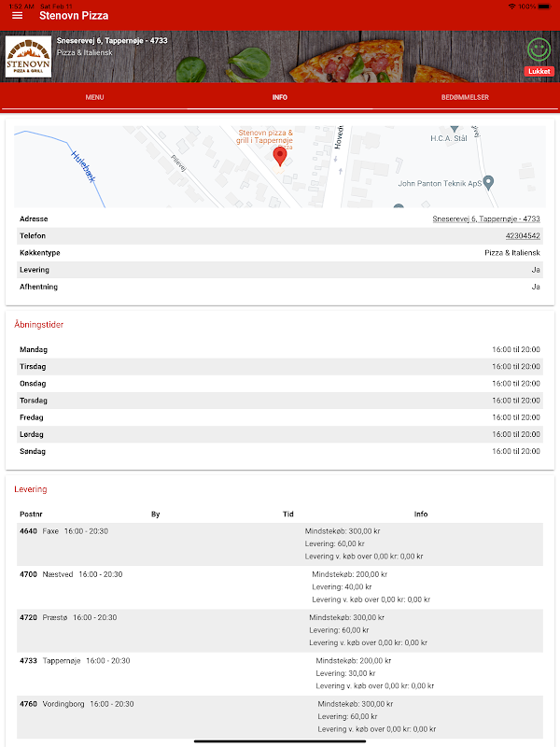Click the Åbningstider heading
This screenshot has height=747, width=560.
pyautogui.click(x=38, y=324)
